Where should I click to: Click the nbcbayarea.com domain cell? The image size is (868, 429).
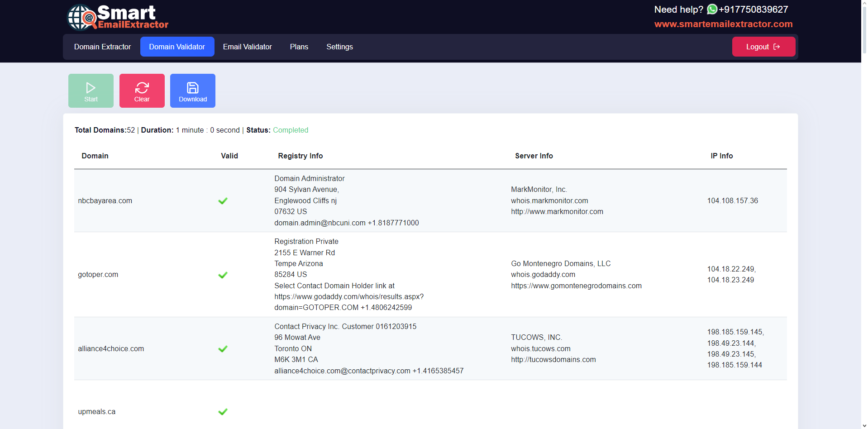[x=105, y=201]
